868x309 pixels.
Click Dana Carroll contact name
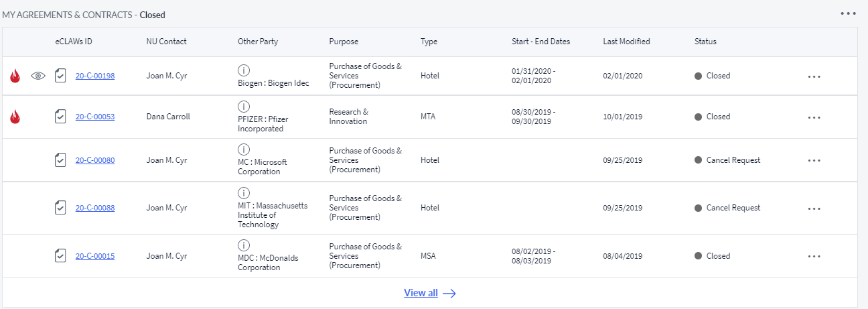click(168, 117)
